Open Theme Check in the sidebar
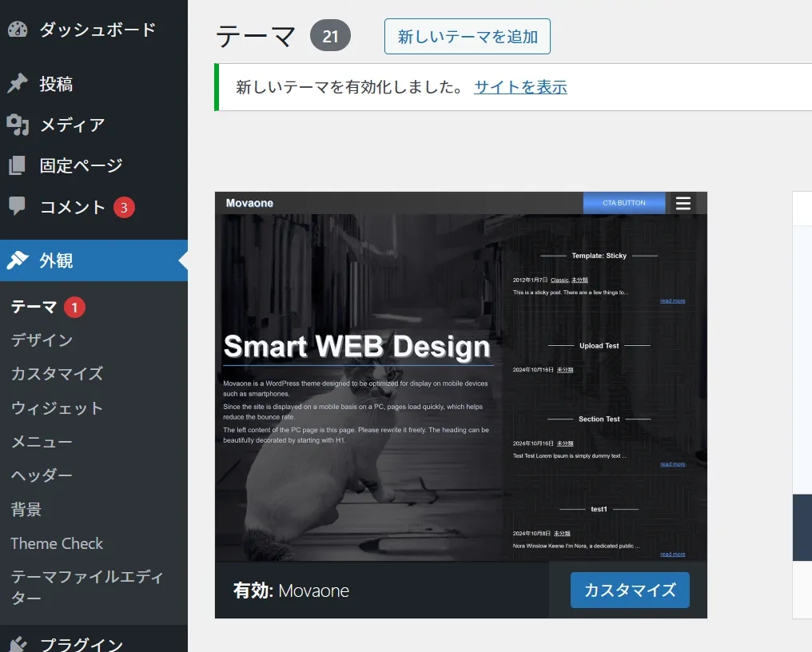The image size is (812, 652). coord(57,543)
